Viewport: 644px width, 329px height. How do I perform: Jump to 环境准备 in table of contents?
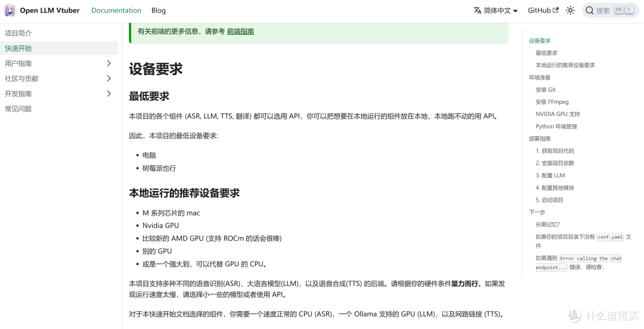(540, 77)
